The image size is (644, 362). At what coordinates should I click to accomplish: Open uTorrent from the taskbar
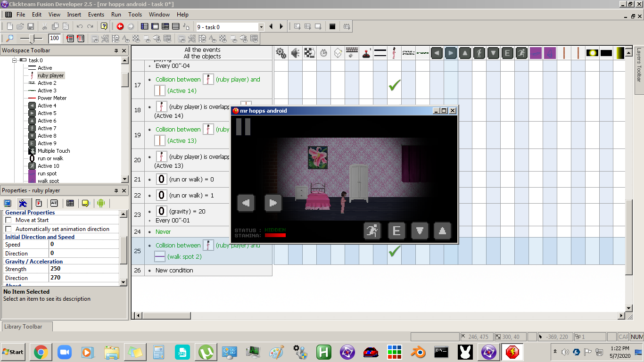[206, 352]
